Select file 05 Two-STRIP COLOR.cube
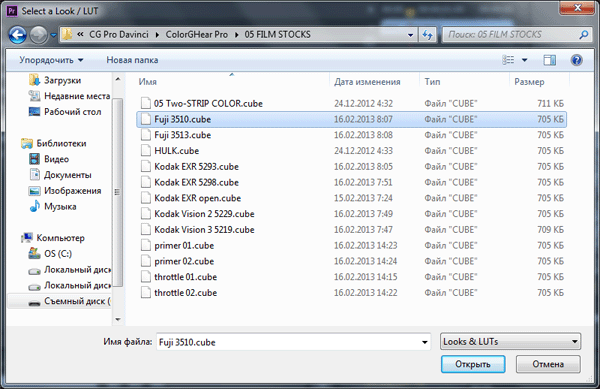This screenshot has height=389, width=600. [352, 104]
